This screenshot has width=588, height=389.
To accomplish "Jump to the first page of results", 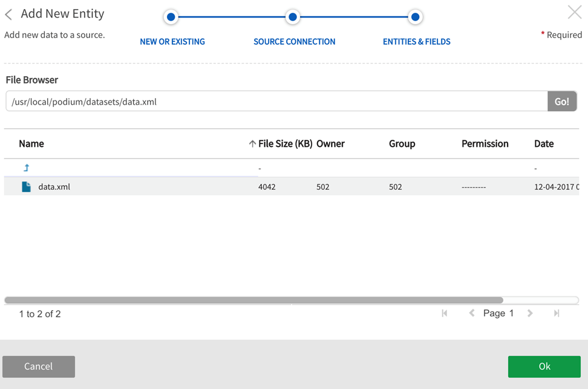I will (x=445, y=313).
